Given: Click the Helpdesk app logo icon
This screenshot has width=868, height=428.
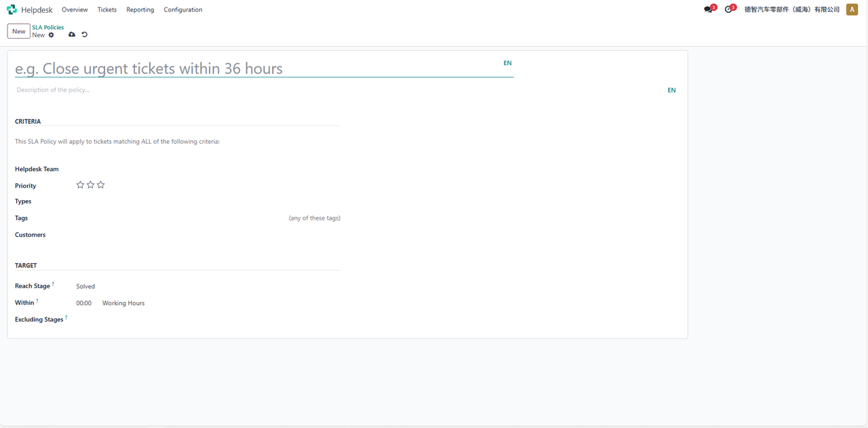Looking at the screenshot, I should click(12, 9).
